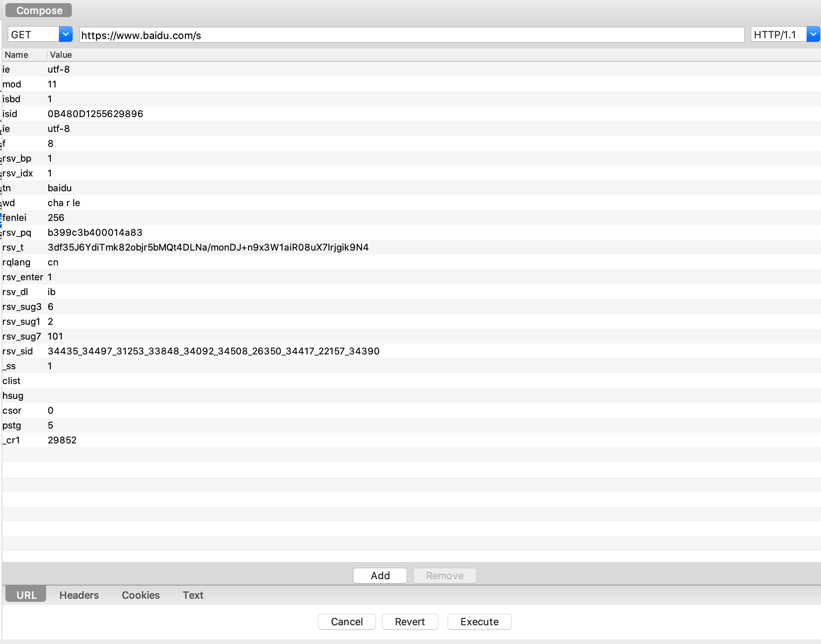
Task: Click the URL input field
Action: 411,35
